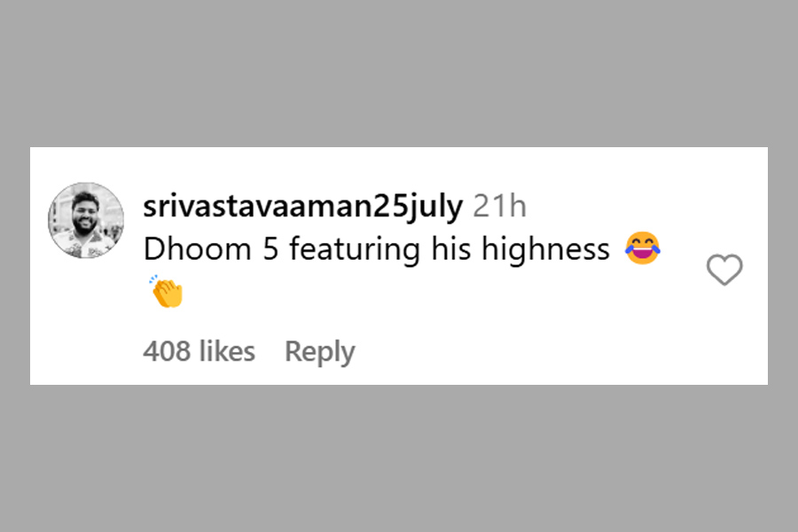798x532 pixels.
Task: Click the gray Reply text under the comment
Action: click(319, 351)
